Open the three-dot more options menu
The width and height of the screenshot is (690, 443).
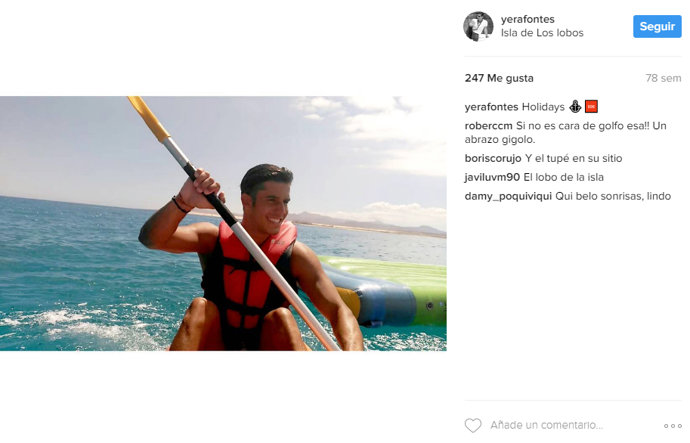[x=673, y=426]
